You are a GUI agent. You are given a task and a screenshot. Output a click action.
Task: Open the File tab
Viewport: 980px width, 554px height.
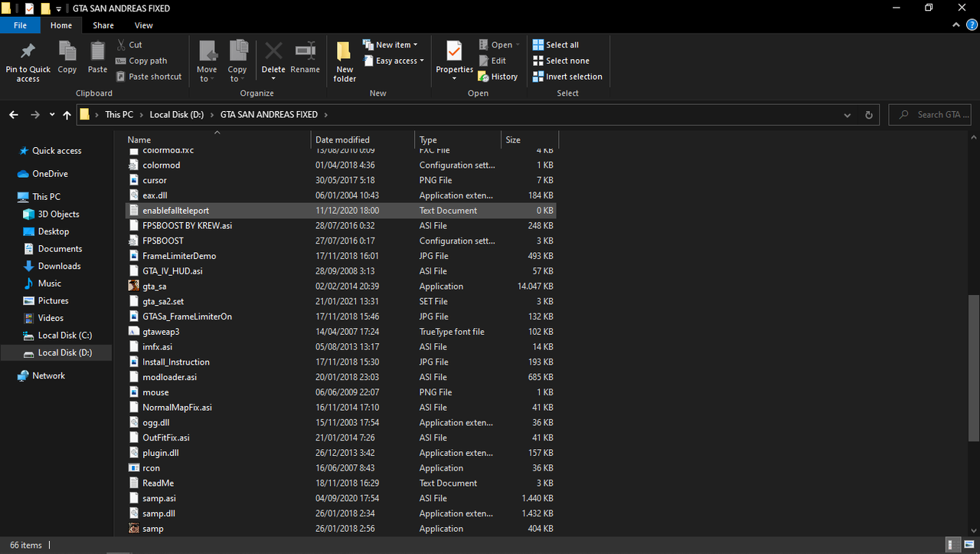point(21,25)
